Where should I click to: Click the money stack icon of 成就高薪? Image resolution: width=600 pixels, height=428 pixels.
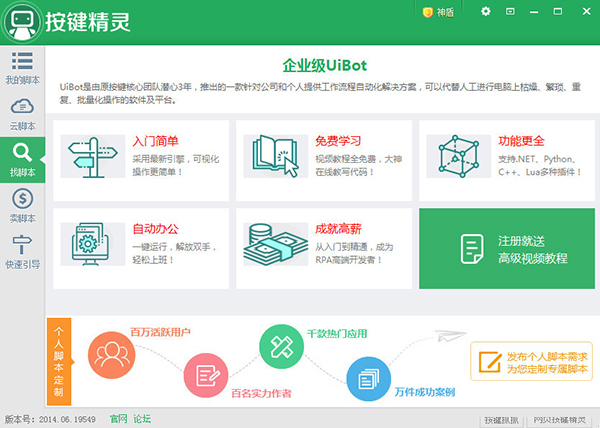click(276, 244)
